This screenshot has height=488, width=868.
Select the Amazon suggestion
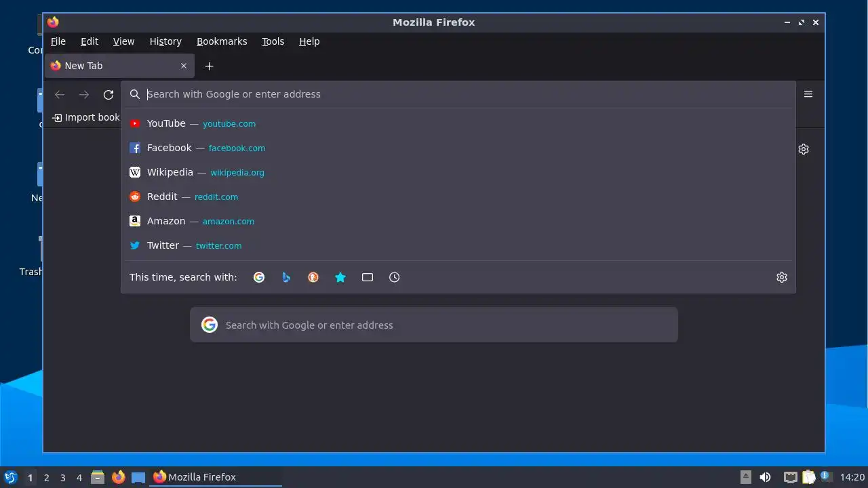coord(458,221)
